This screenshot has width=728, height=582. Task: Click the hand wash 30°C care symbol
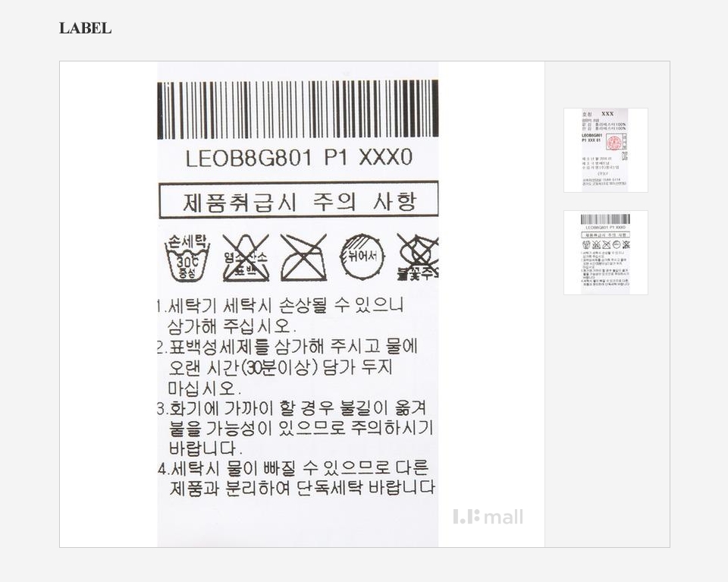tap(187, 257)
